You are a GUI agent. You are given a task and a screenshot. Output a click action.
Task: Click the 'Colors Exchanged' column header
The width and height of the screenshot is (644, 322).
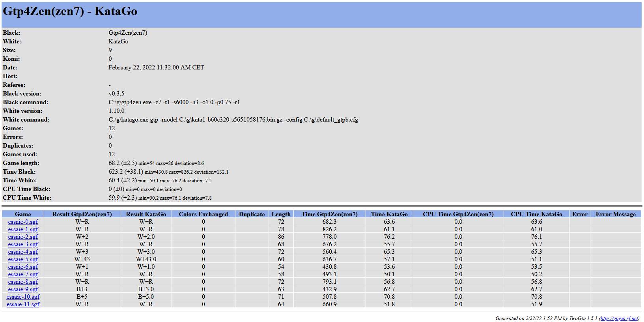pos(203,214)
